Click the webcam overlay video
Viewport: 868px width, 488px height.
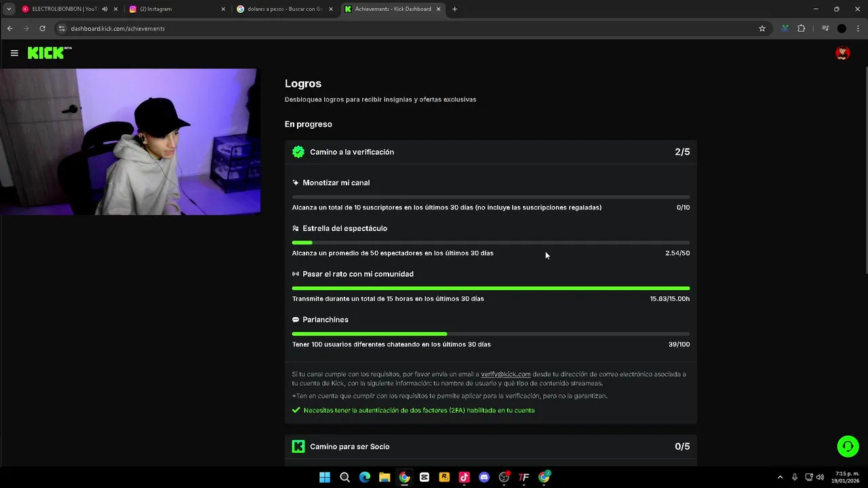(x=130, y=142)
